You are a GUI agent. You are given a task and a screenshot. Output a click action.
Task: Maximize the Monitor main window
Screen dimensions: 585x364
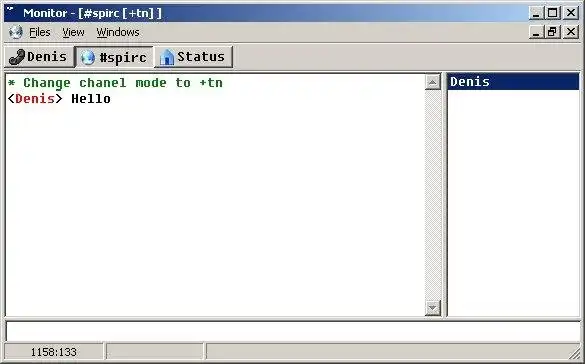553,13
